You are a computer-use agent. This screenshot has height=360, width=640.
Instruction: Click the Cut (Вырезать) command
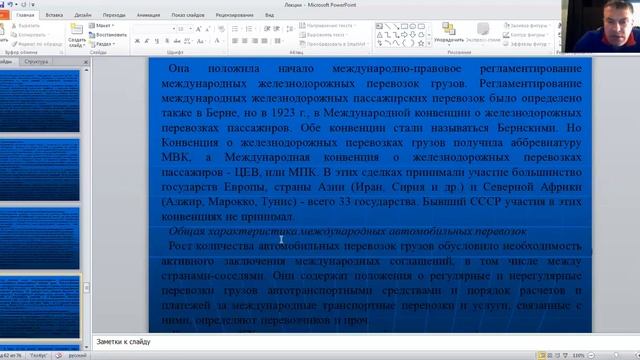click(26, 26)
